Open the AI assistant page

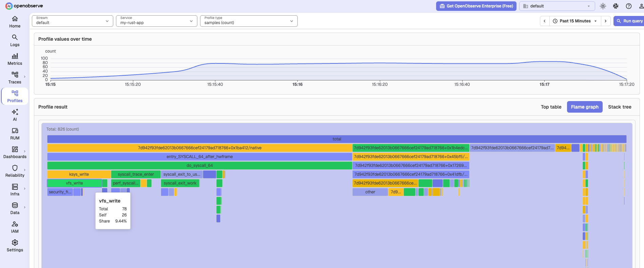[15, 115]
